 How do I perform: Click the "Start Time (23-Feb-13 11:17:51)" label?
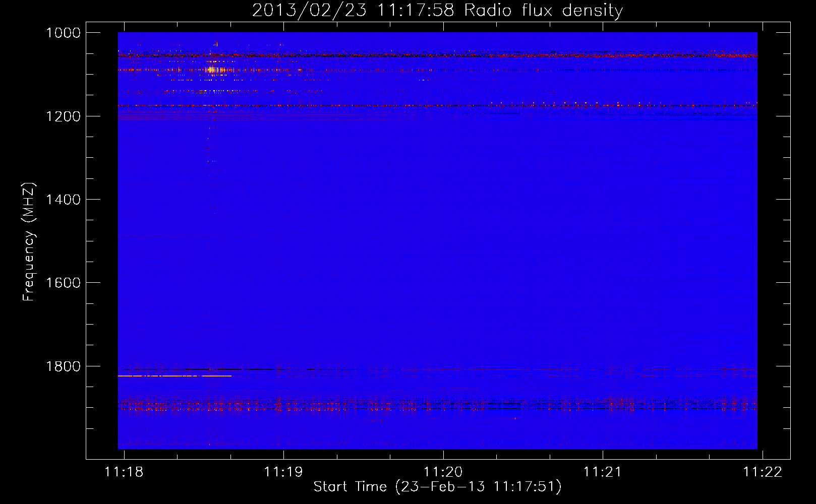437,487
